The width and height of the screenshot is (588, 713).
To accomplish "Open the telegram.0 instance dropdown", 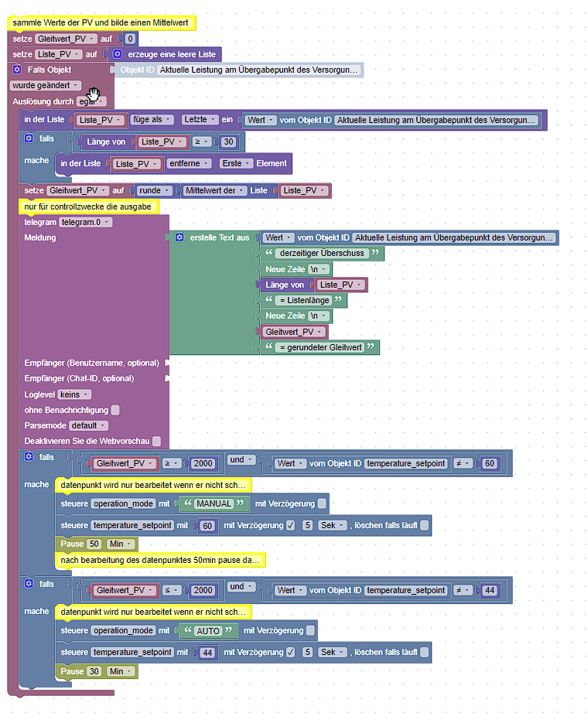I will 86,223.
